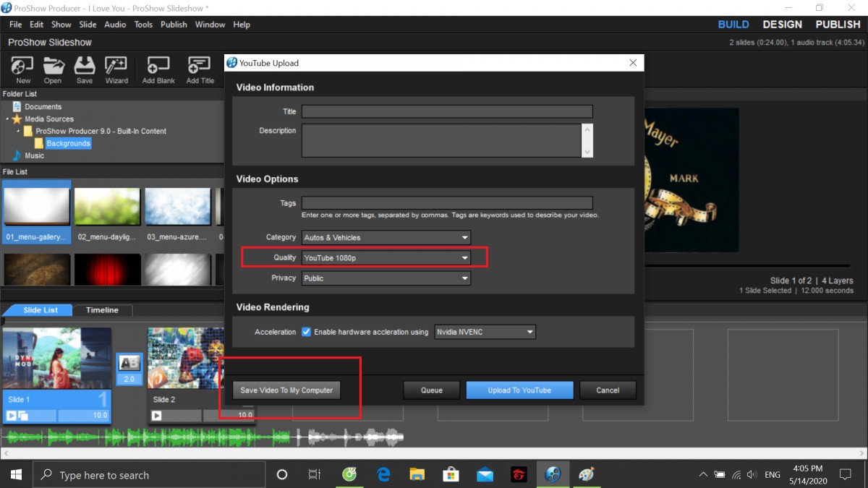The width and height of the screenshot is (868, 488).
Task: Open ProShow Producer in the Windows taskbar
Action: 553,475
